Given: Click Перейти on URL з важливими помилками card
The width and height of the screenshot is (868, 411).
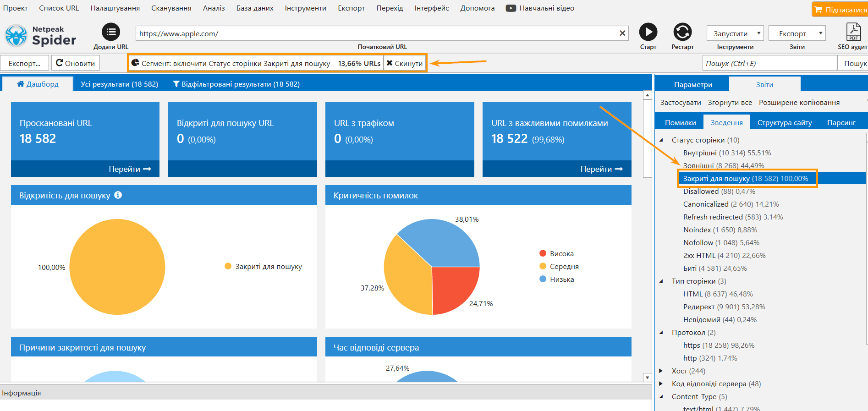Looking at the screenshot, I should [601, 169].
